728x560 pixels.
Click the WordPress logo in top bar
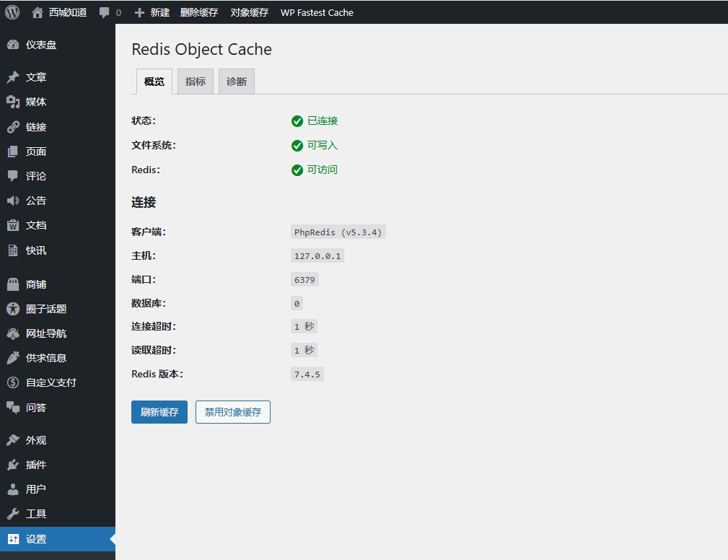tap(12, 12)
